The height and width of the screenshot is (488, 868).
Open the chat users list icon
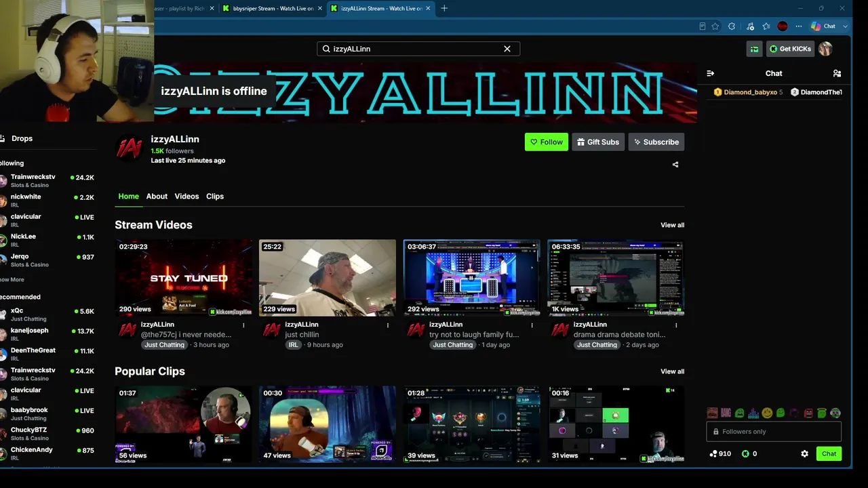(837, 73)
